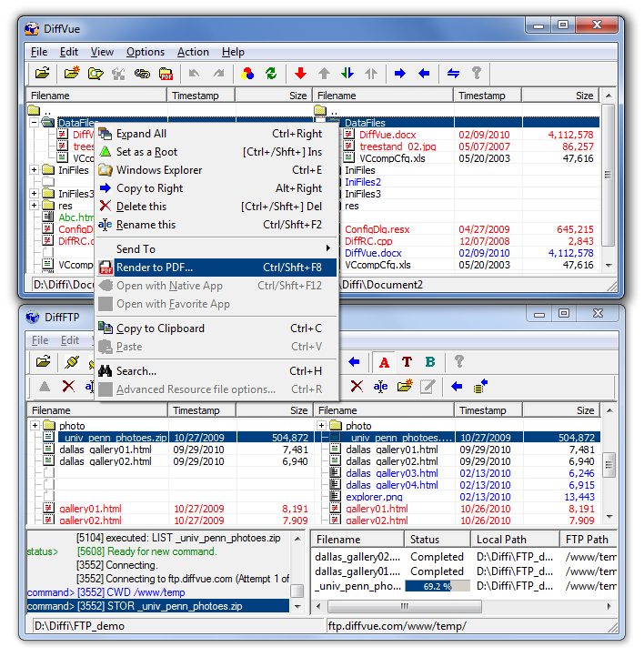Expand the photo folder in left FTP pane

[x=35, y=426]
